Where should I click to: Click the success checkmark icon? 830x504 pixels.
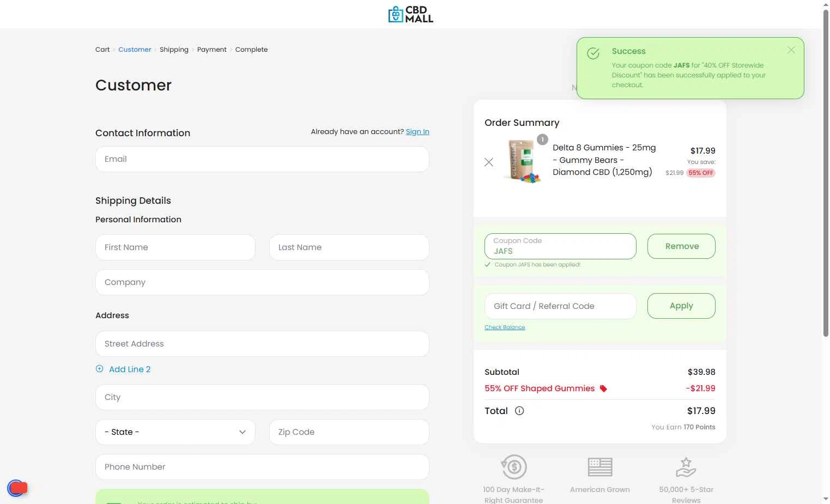(593, 53)
